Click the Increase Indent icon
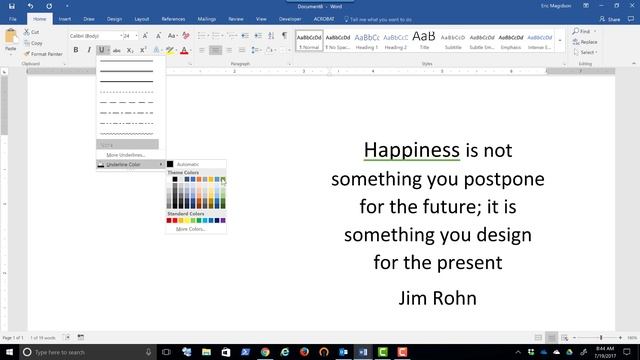This screenshot has width=640, height=360. (258, 36)
